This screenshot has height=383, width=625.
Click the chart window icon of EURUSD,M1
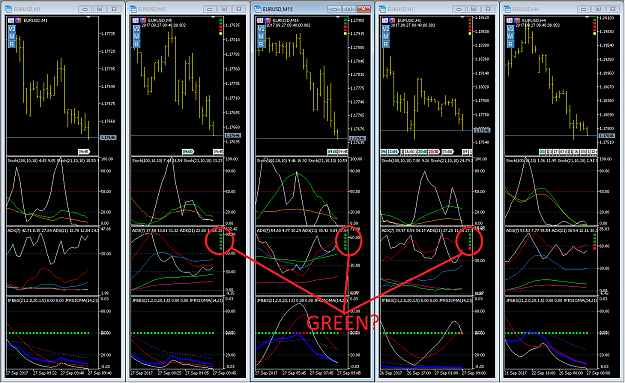[x=8, y=9]
